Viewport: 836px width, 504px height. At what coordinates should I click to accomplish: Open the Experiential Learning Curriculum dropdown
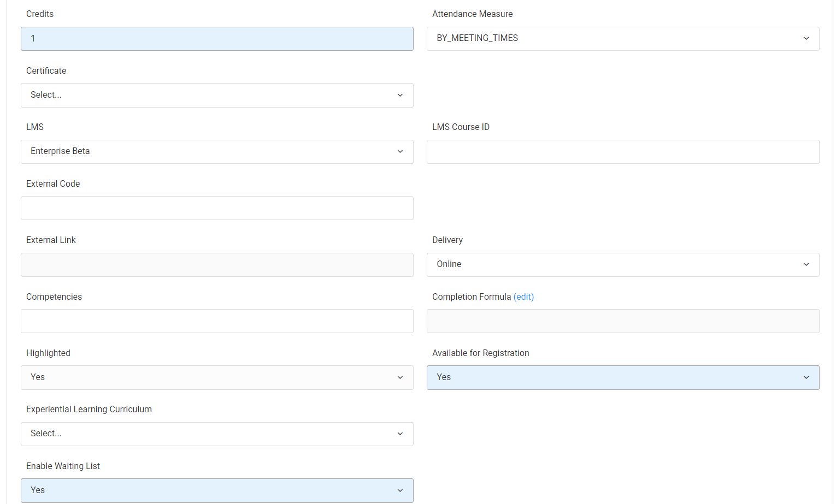217,434
